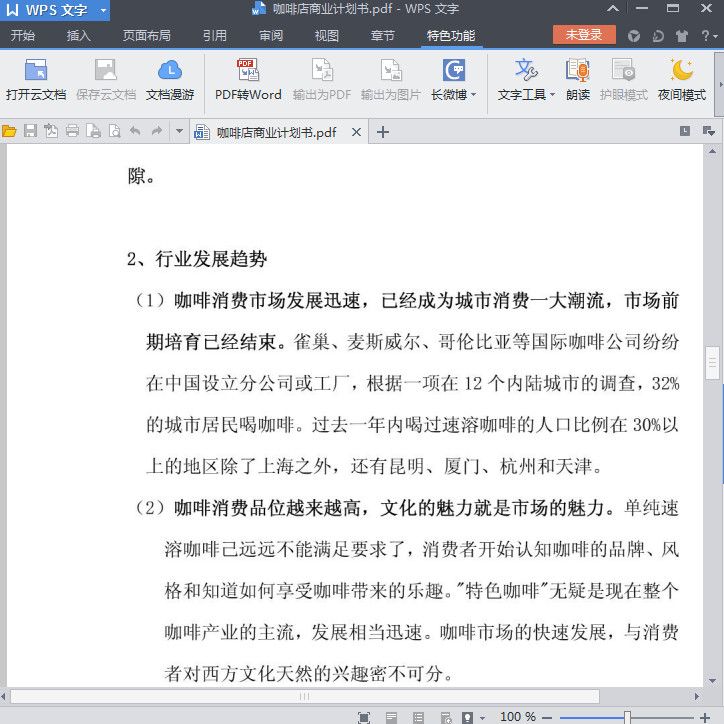
Task: Zoom in with the plus button
Action: [x=705, y=717]
